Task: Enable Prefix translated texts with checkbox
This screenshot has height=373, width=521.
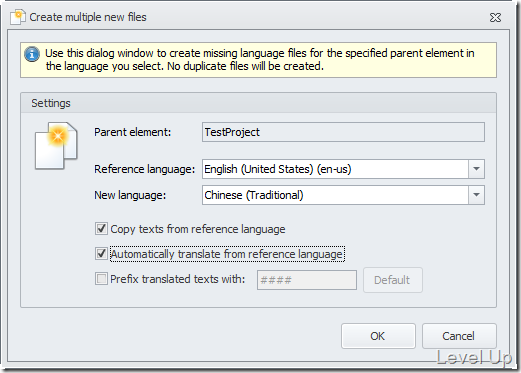Action: pos(101,279)
